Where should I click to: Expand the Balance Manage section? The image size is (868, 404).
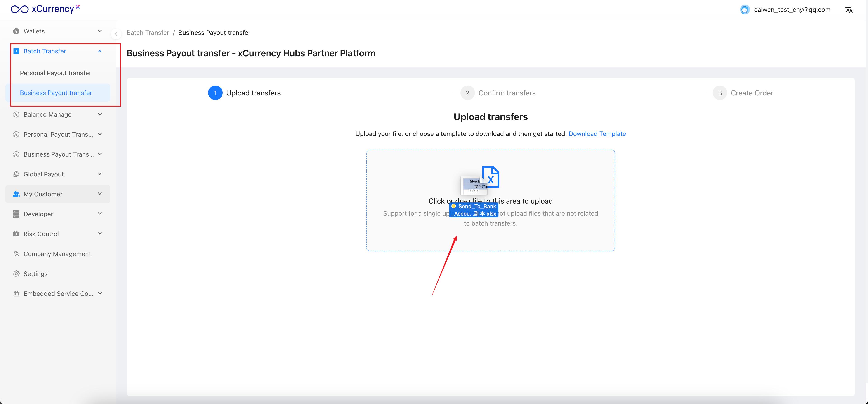[100, 114]
